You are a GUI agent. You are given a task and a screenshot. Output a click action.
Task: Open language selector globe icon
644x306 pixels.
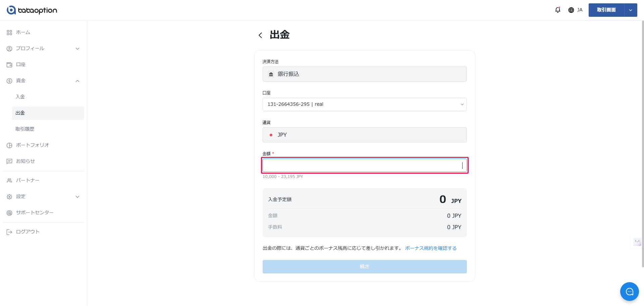click(x=571, y=10)
